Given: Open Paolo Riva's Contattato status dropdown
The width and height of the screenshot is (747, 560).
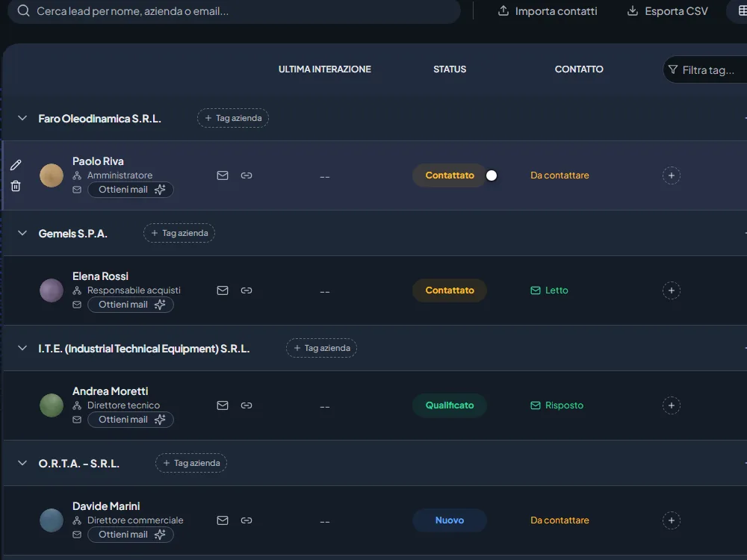Looking at the screenshot, I should tap(449, 175).
